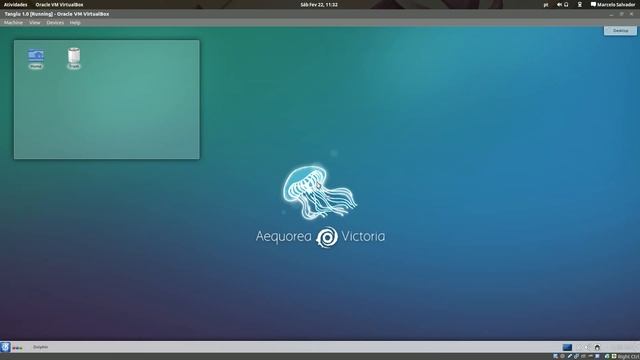640x360 pixels.
Task: Click the blue desktop pager thumbnail
Action: tap(567, 347)
